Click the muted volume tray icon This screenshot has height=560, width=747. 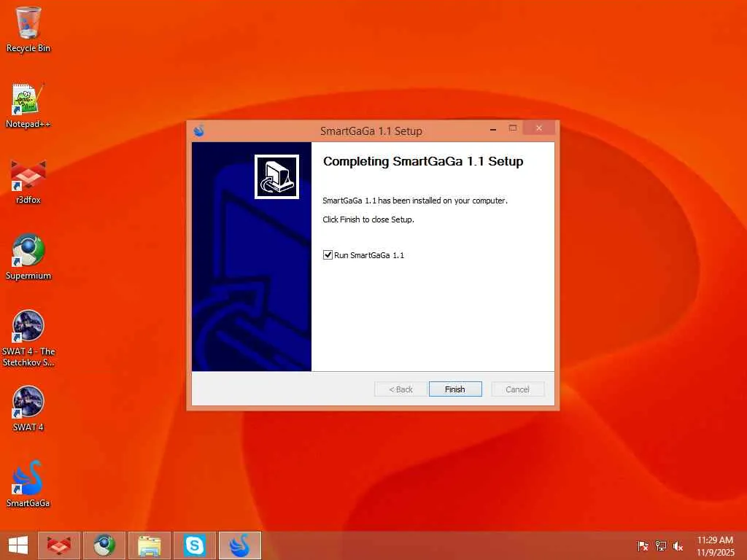pyautogui.click(x=678, y=545)
